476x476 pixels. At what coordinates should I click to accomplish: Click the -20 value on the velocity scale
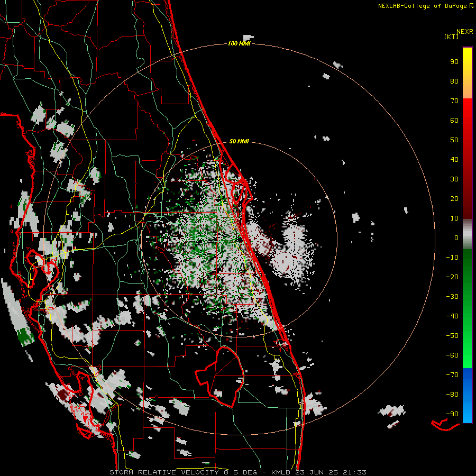[452, 277]
